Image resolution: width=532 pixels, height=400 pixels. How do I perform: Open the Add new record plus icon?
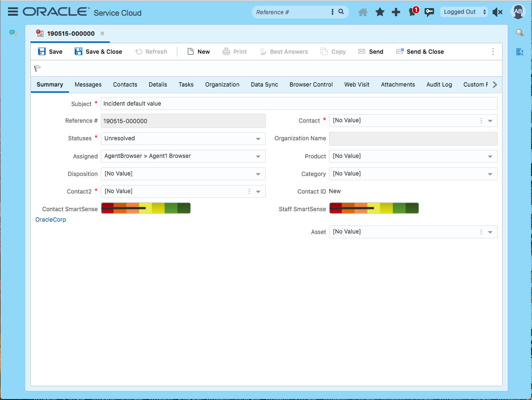[396, 11]
